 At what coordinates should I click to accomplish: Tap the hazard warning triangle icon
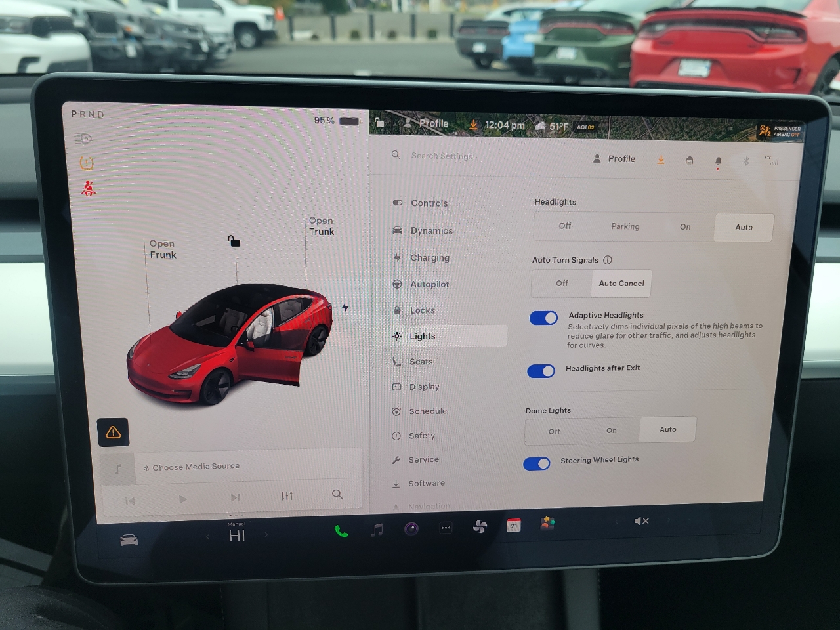click(114, 432)
